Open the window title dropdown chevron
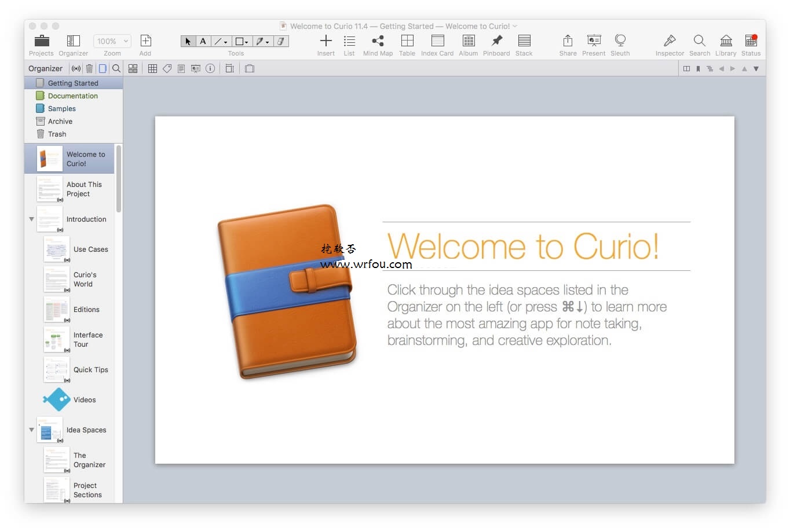Viewport: 790px width, 532px height. [x=515, y=26]
